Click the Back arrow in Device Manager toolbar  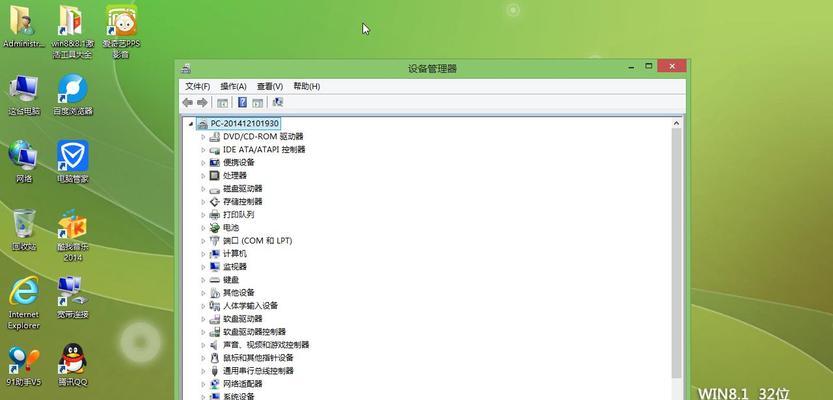pyautogui.click(x=187, y=102)
